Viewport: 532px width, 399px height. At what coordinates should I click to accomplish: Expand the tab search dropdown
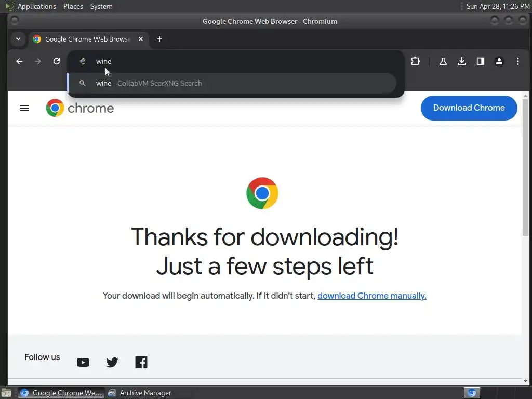click(x=18, y=39)
